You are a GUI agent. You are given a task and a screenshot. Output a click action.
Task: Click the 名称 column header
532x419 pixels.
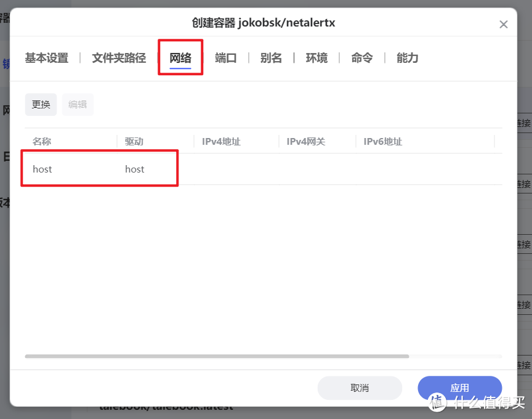42,141
